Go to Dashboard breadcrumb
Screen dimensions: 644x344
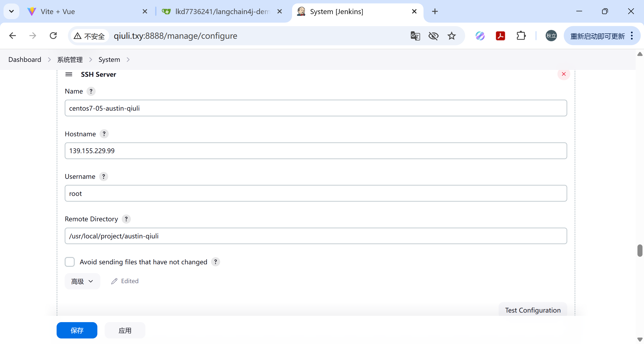tap(25, 60)
